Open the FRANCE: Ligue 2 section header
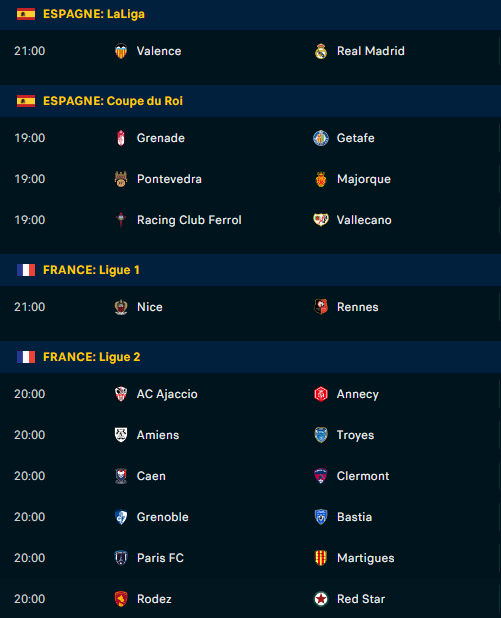The width and height of the screenshot is (501, 618). 250,357
